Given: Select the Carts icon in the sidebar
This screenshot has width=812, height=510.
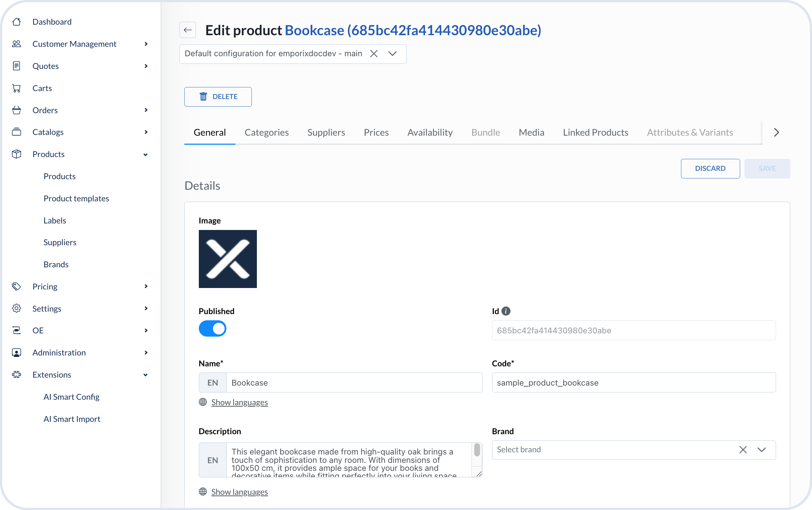Looking at the screenshot, I should pos(16,88).
